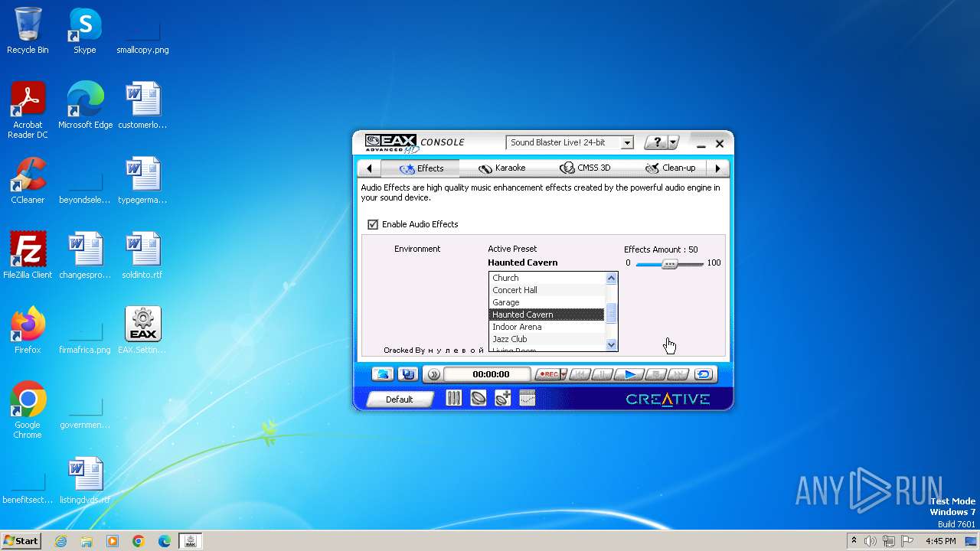Click the open file icon in EAX Console
The width and height of the screenshot is (980, 551).
(383, 374)
